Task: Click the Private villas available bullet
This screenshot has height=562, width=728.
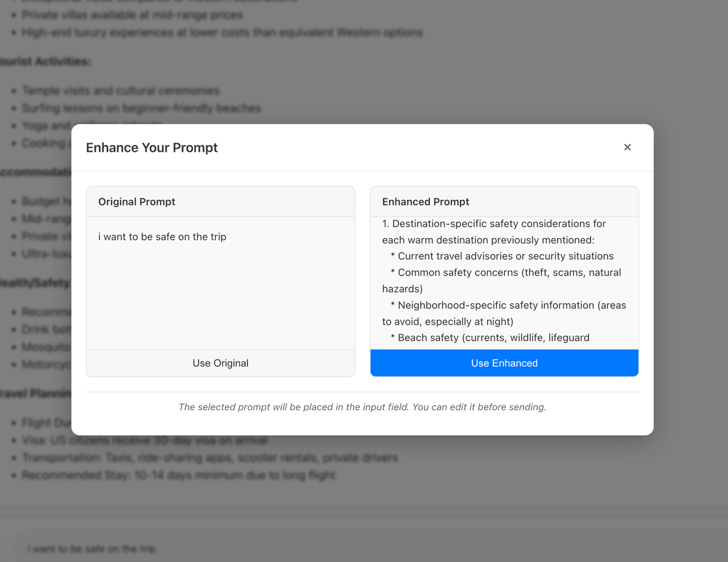Action: [x=132, y=15]
